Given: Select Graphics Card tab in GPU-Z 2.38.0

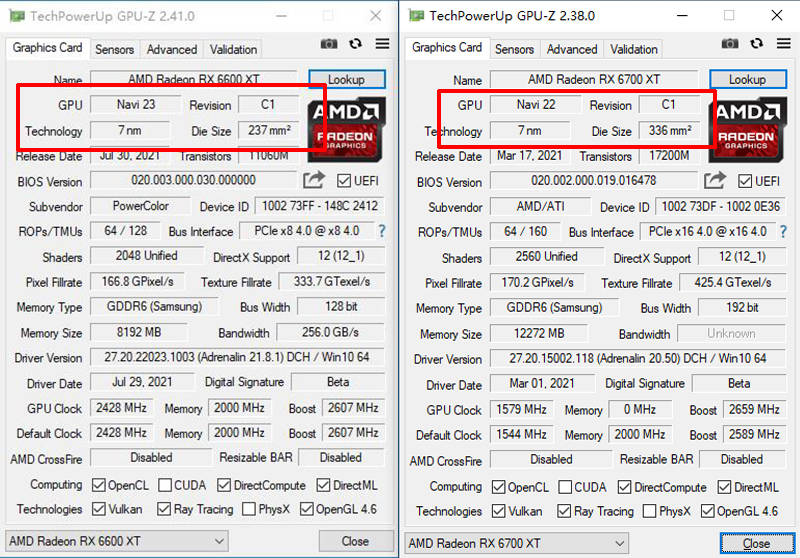Looking at the screenshot, I should [447, 47].
